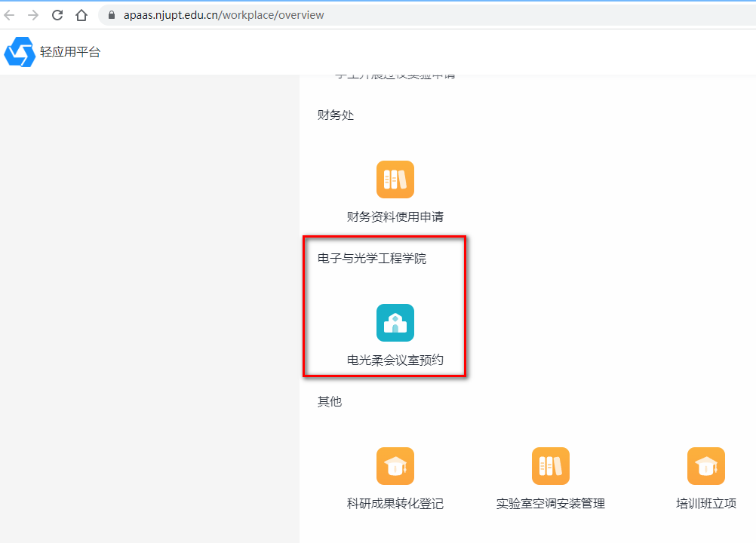Click the 科研成果转化登记 graduation cap icon
756x543 pixels.
coord(395,466)
